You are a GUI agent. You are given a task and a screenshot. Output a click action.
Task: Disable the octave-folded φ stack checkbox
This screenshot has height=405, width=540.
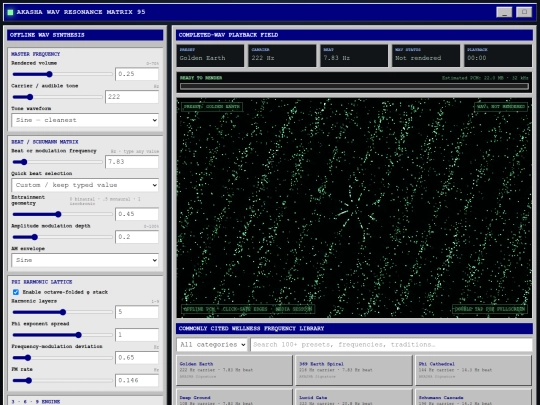tap(16, 292)
